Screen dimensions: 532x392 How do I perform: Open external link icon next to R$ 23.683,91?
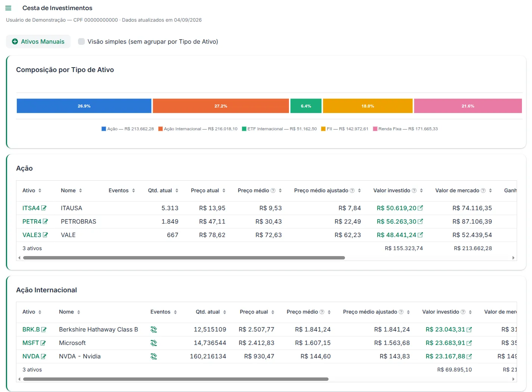469,343
